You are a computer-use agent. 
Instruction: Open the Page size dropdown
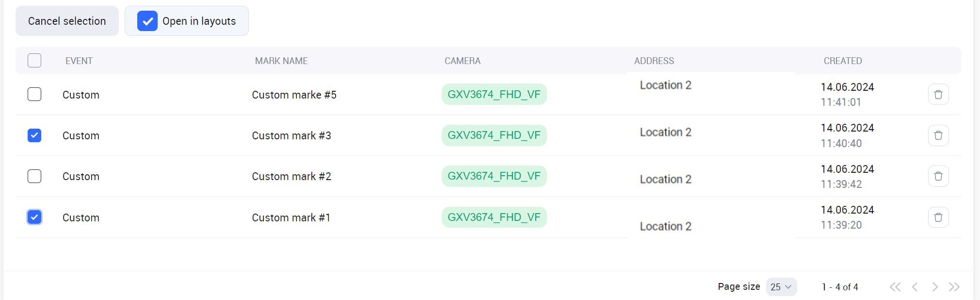tap(781, 287)
